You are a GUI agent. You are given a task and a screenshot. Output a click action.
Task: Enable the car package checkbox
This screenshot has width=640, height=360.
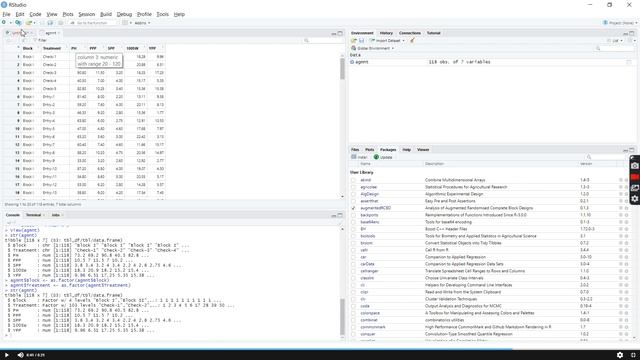353,257
